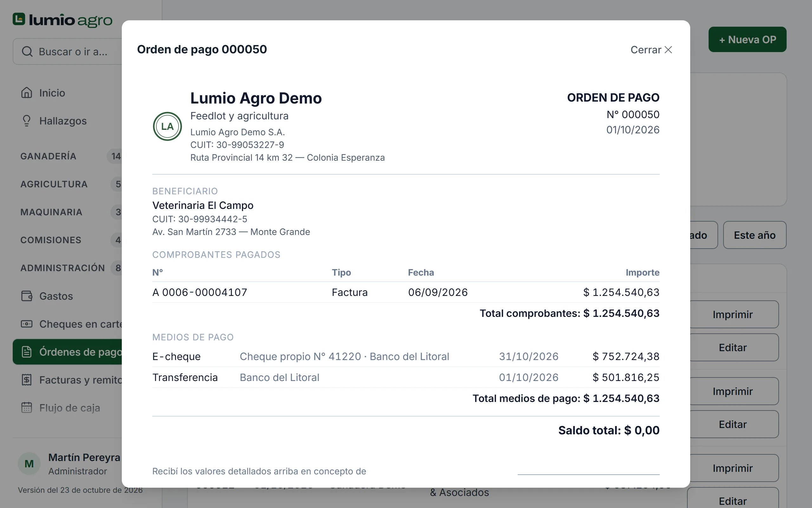Click the CUIT: 30-99934442-5 text

(x=200, y=219)
